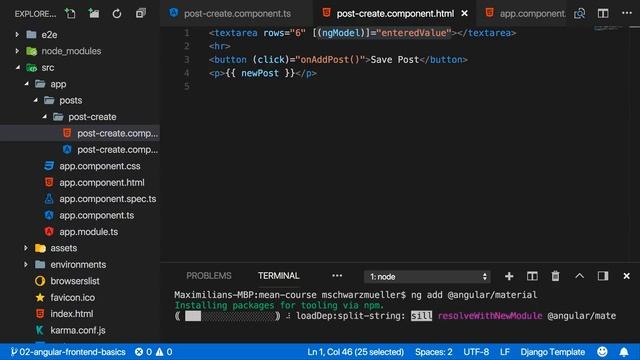Screen dimensions: 640x360
Task: Open karma.conf.js file
Action: click(x=80, y=330)
